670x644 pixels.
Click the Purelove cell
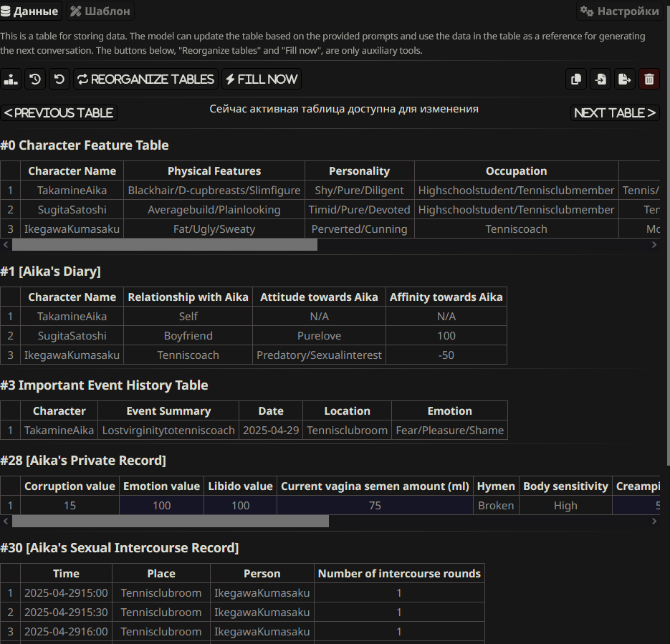[x=319, y=336]
